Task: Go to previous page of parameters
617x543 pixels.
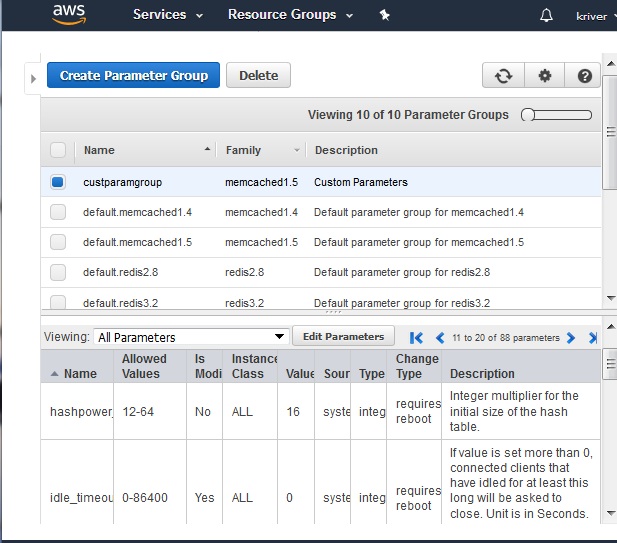Action: (x=439, y=338)
